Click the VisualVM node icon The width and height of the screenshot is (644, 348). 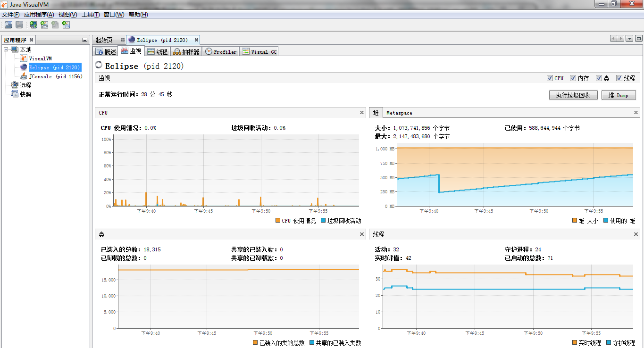[24, 58]
